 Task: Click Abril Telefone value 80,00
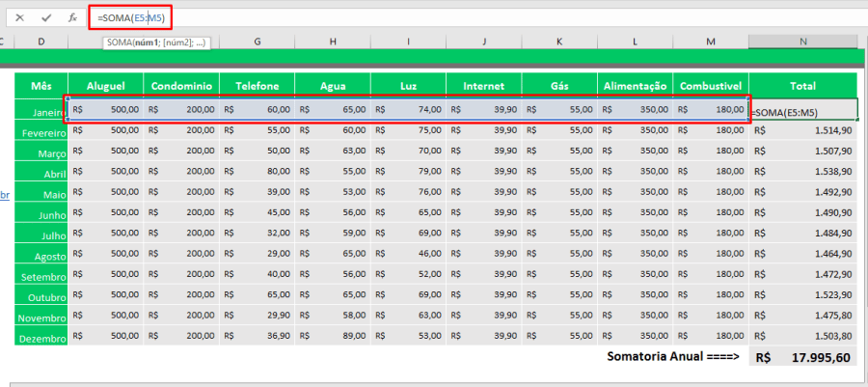tap(258, 171)
